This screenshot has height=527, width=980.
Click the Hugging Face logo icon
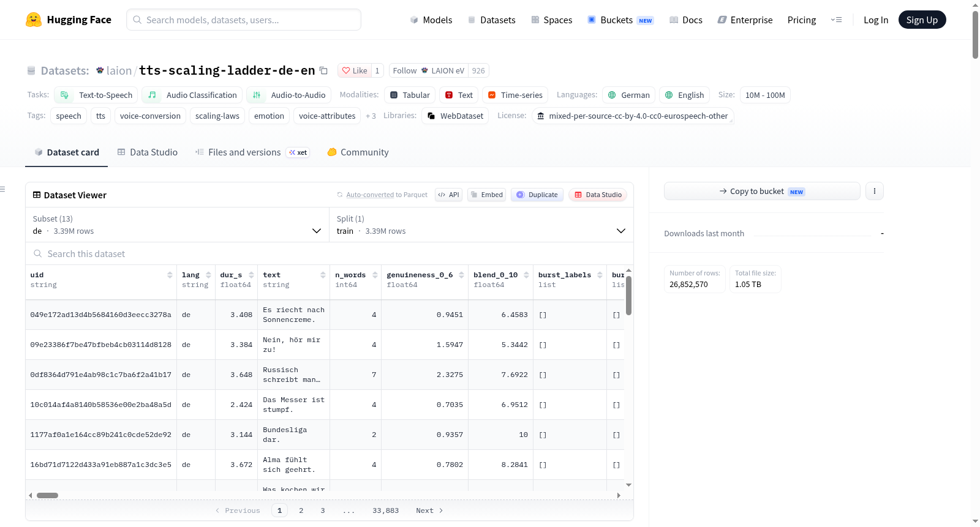tap(34, 20)
